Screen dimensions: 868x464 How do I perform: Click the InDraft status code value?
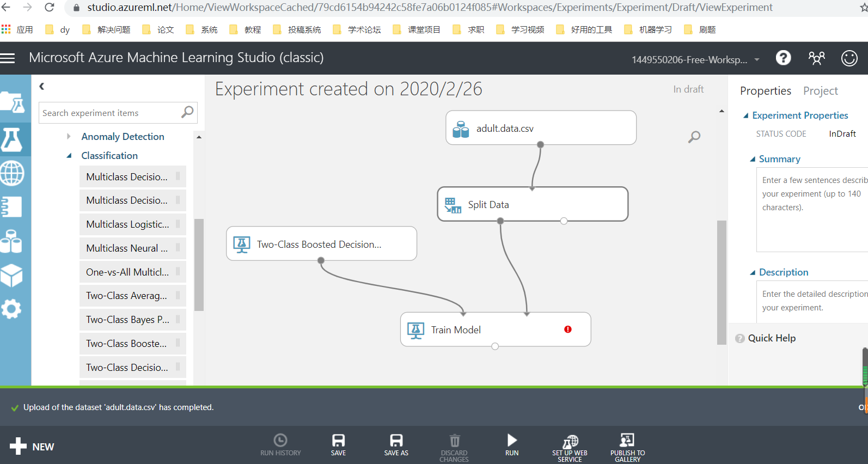tap(842, 134)
